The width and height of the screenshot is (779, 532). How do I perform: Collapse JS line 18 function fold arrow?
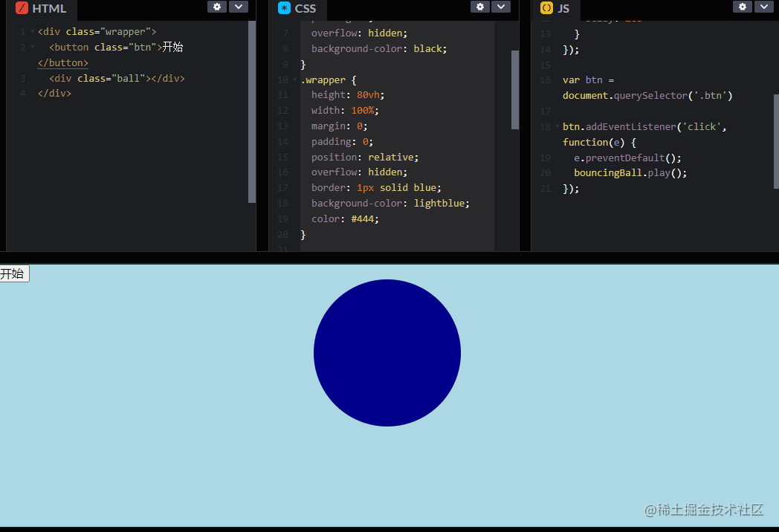(x=557, y=126)
